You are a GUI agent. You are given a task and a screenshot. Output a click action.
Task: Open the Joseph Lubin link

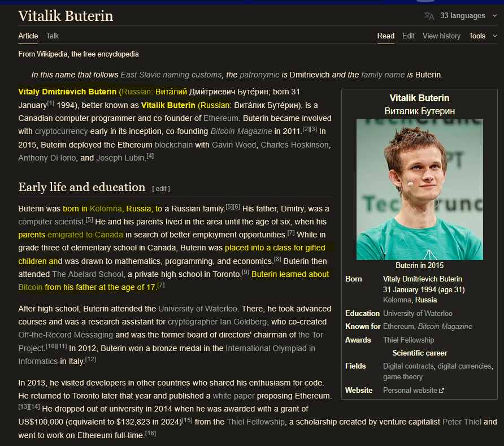(120, 158)
